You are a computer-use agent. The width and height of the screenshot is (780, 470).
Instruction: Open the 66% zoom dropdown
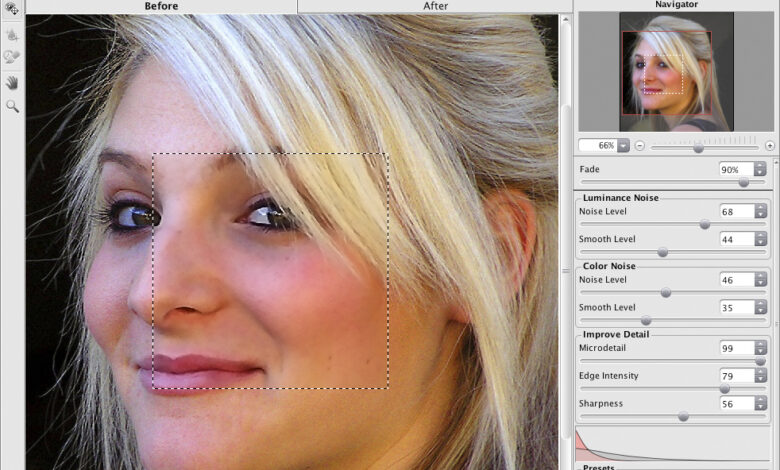624,145
